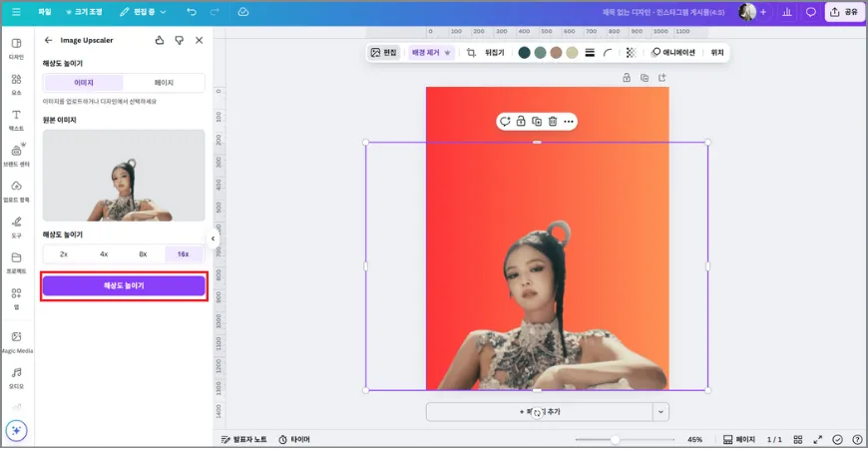
Task: Open the 오디오 sidebar panel
Action: (17, 377)
